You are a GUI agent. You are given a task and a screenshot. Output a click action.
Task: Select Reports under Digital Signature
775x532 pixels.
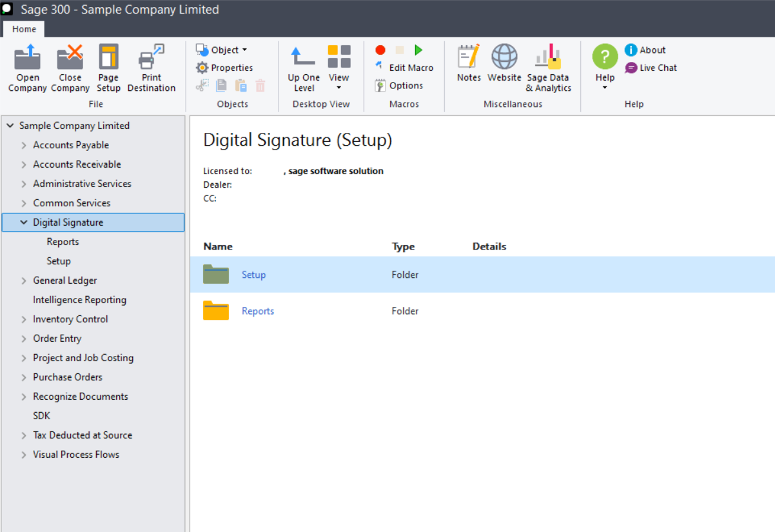63,241
